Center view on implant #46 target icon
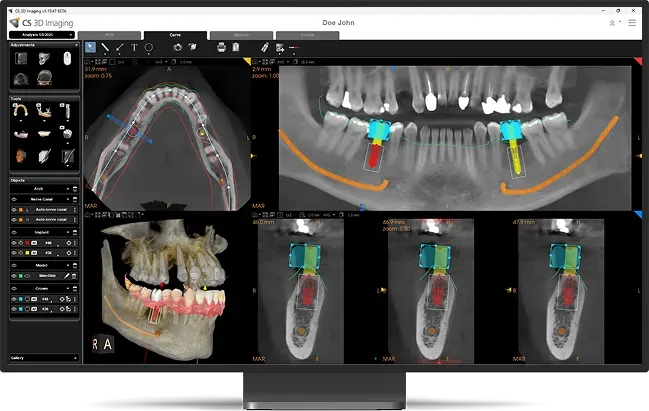The height and width of the screenshot is (411, 649). (69, 243)
